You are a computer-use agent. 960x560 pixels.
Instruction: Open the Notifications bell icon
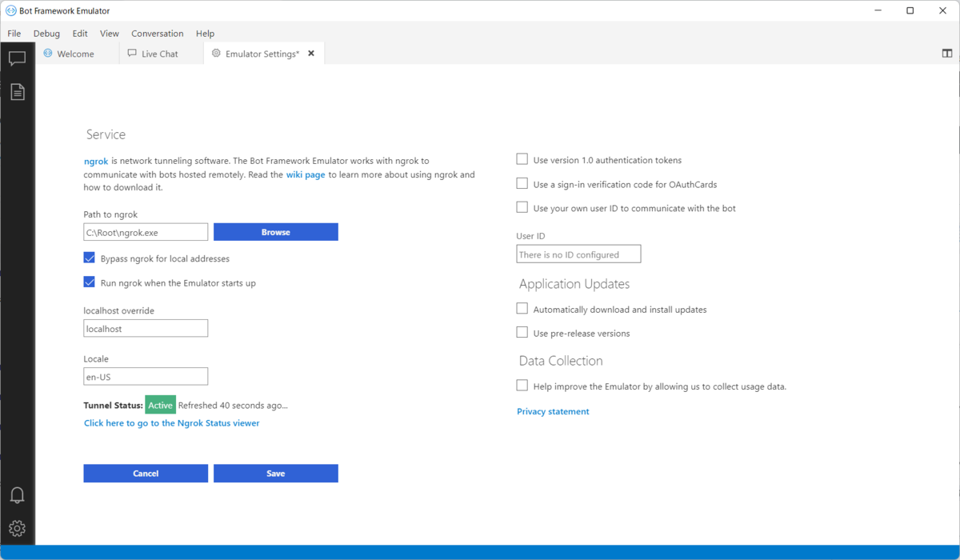pyautogui.click(x=17, y=494)
